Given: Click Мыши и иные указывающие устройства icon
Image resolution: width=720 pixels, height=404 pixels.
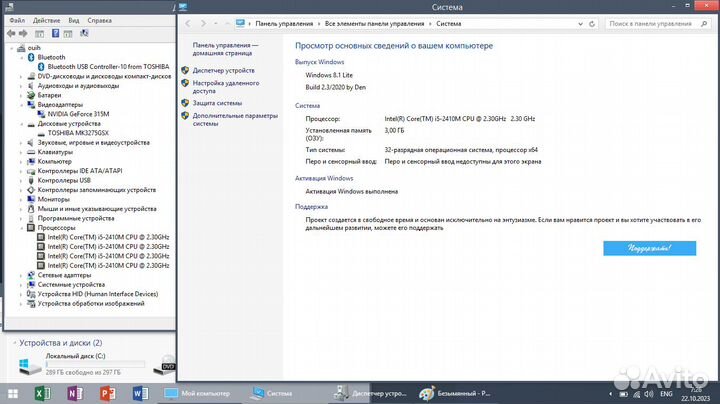Looking at the screenshot, I should click(x=31, y=209).
